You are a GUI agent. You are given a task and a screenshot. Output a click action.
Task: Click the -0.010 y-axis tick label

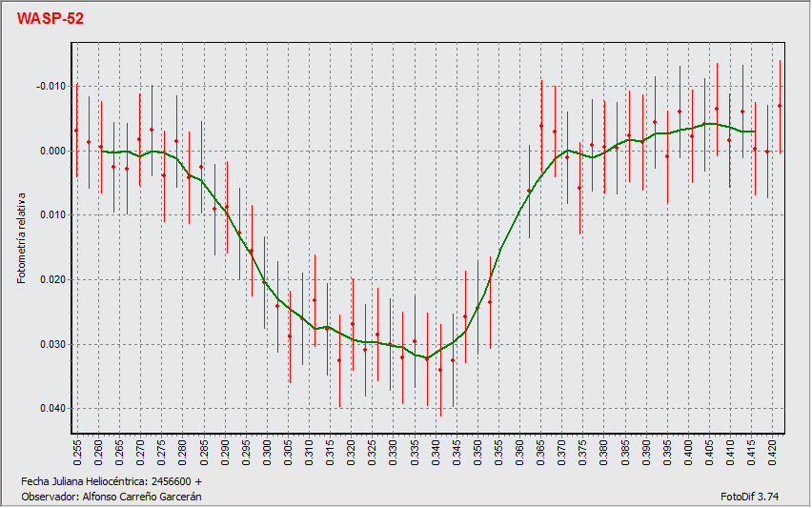point(51,87)
